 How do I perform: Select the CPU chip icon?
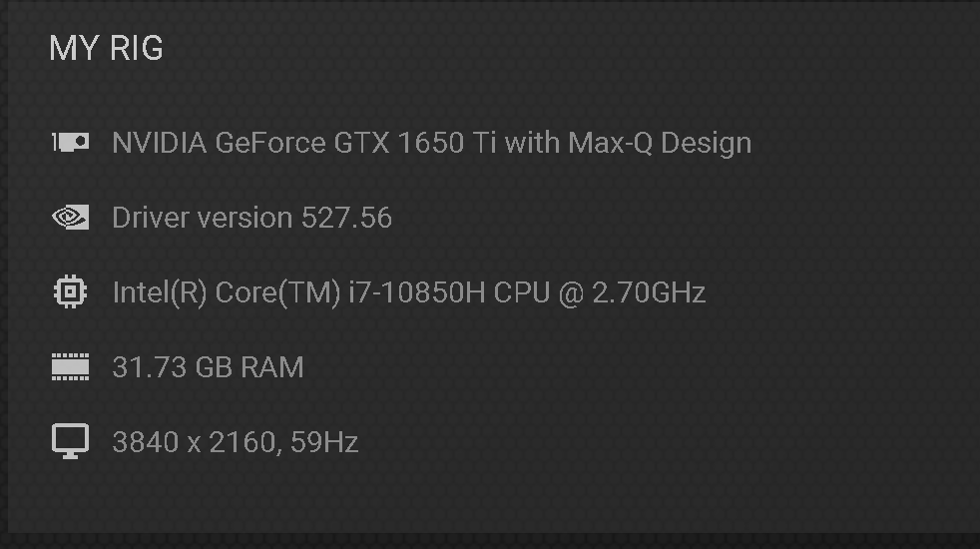pos(70,291)
